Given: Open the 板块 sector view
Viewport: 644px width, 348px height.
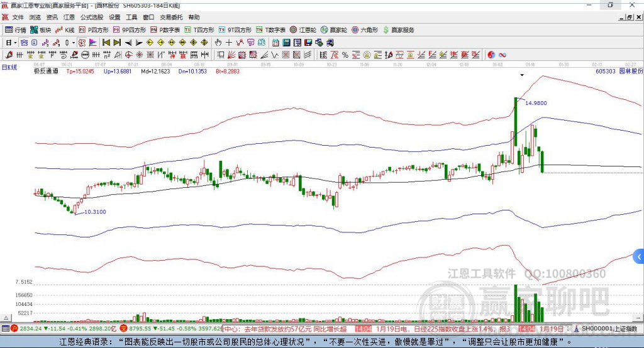Looking at the screenshot, I should point(40,30).
